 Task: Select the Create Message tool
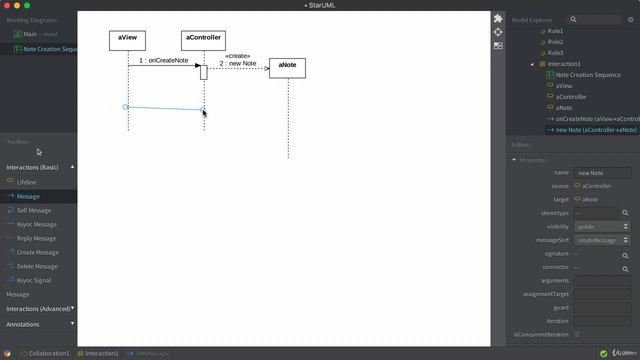click(x=38, y=252)
